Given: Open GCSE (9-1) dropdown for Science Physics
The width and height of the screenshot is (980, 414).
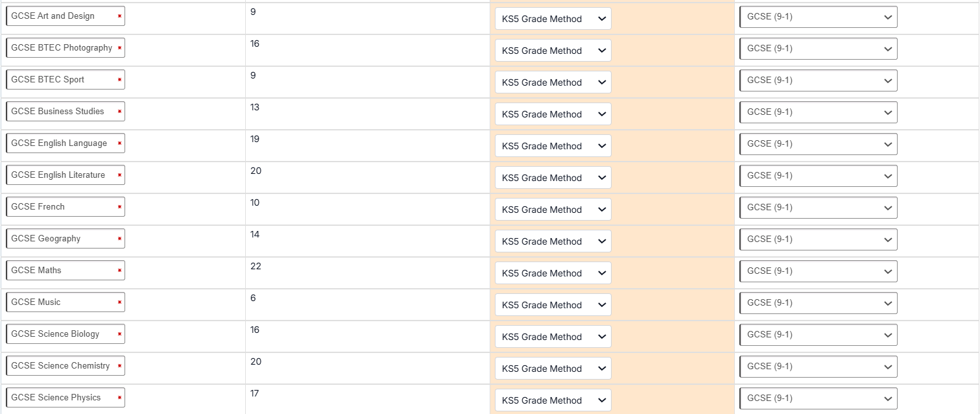Looking at the screenshot, I should pos(818,398).
